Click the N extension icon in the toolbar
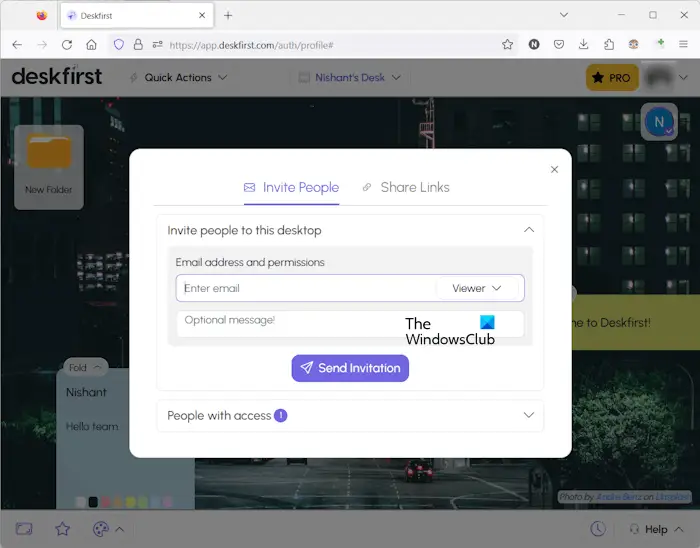700x548 pixels. coord(534,44)
